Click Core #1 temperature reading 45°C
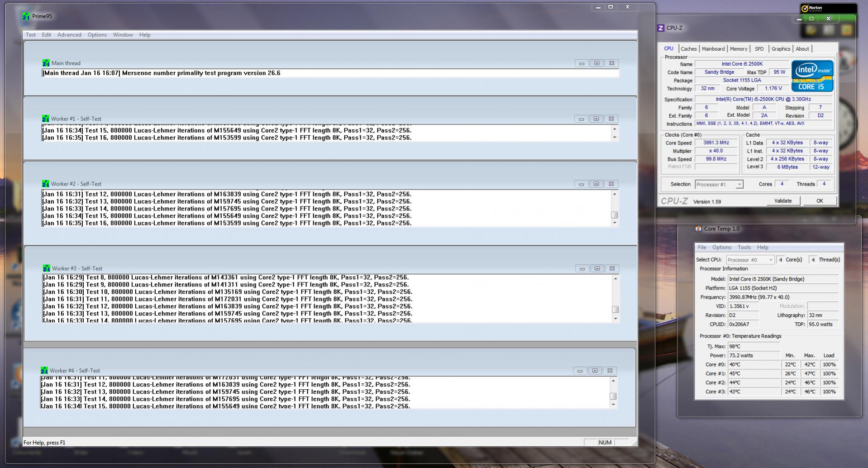Screen dimensions: 868x468 click(x=754, y=374)
